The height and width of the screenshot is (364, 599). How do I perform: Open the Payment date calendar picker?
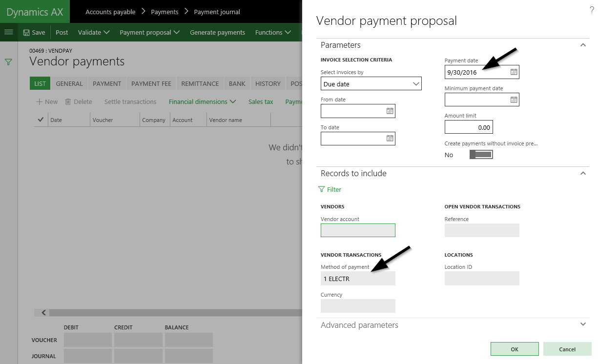point(514,72)
